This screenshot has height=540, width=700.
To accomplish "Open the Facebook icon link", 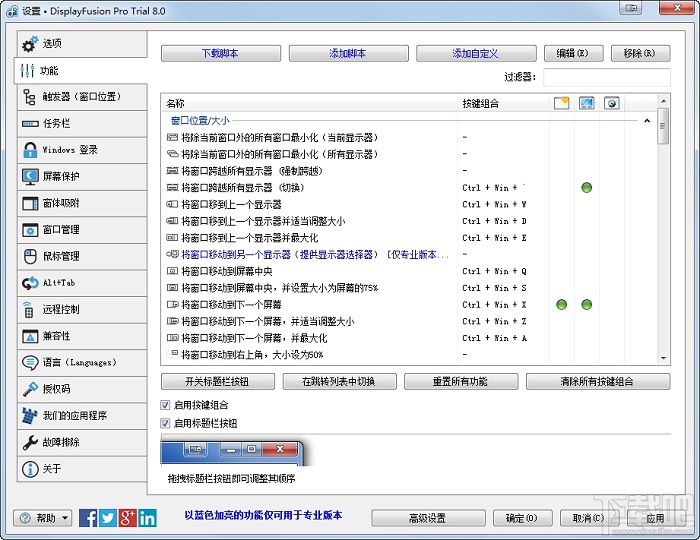I will (88, 517).
